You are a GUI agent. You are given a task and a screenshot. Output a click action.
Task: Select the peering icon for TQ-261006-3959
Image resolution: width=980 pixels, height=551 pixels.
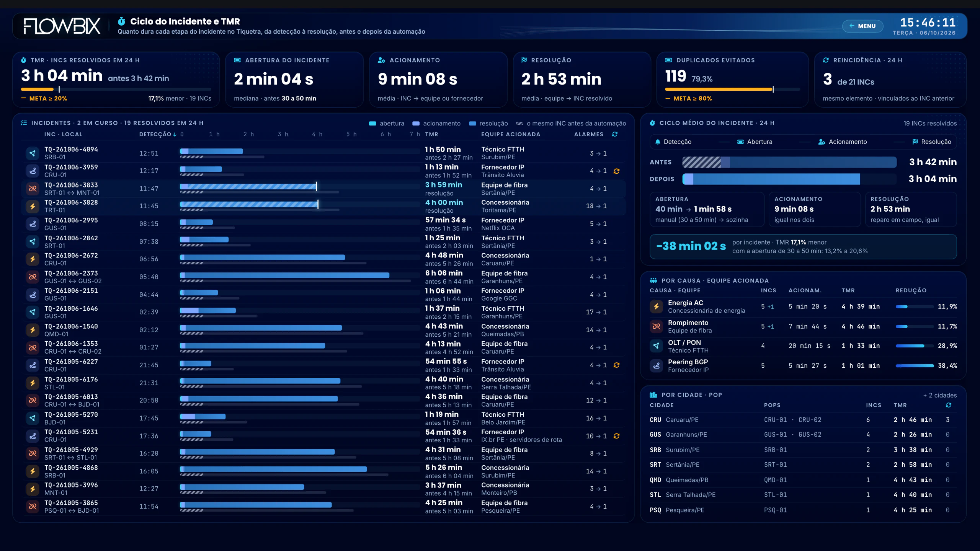[33, 171]
